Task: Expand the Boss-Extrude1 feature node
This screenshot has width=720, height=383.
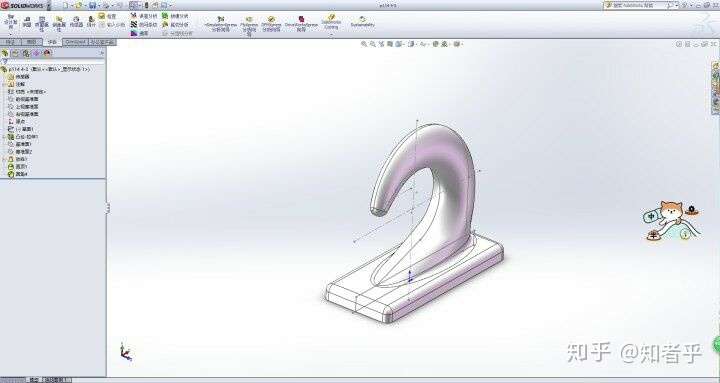Action: [x=4, y=136]
